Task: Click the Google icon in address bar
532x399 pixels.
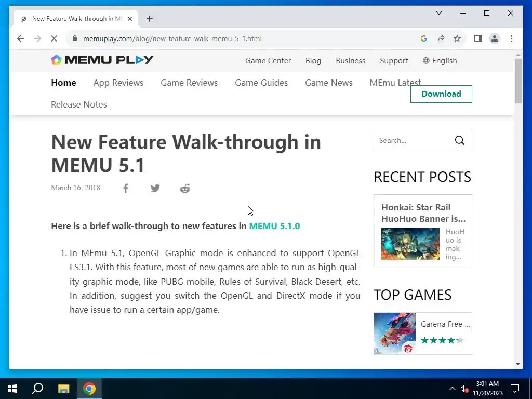Action: pos(424,38)
